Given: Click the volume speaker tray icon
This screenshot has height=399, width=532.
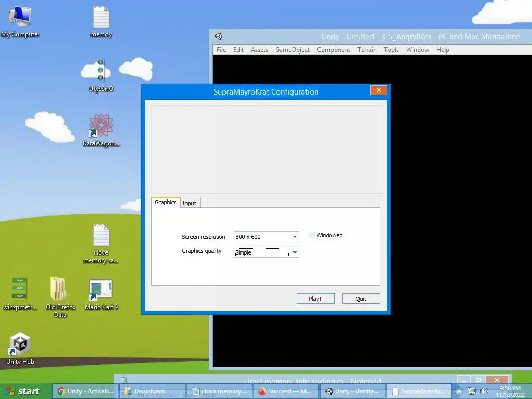Looking at the screenshot, I should 484,392.
